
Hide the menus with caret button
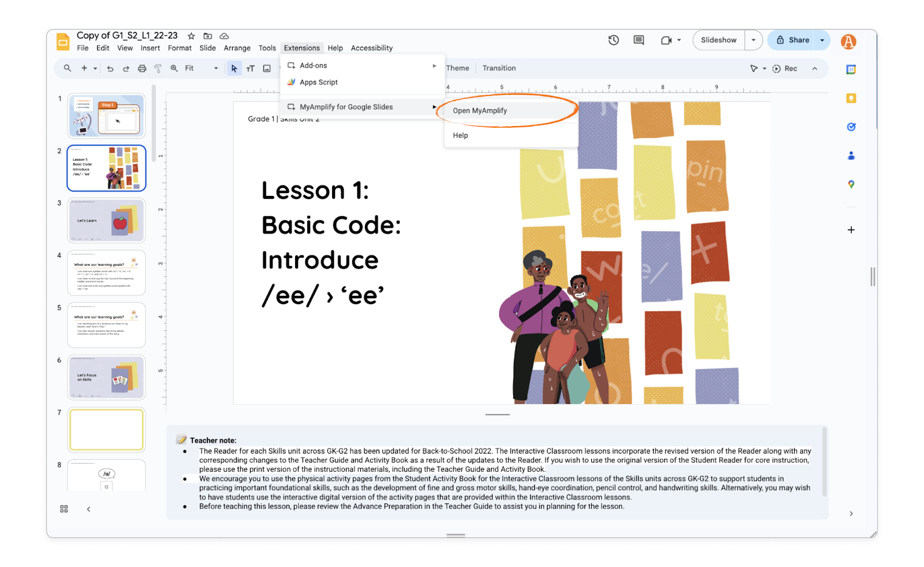814,68
